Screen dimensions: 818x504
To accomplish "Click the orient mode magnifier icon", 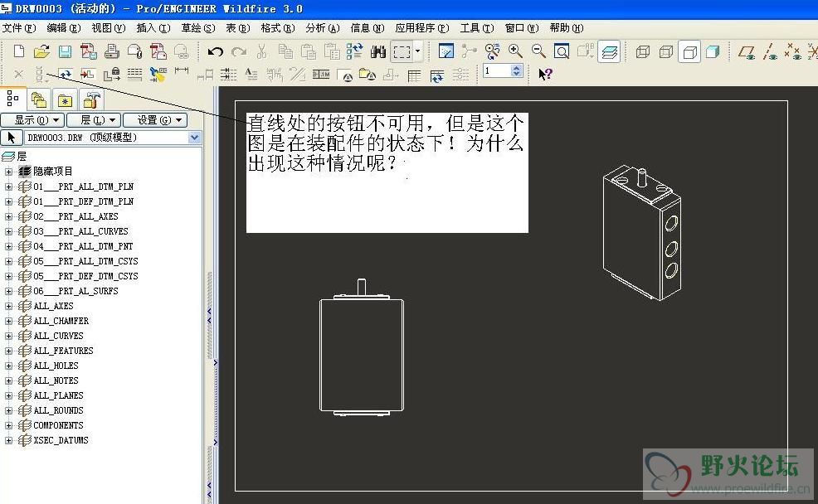I will point(492,51).
